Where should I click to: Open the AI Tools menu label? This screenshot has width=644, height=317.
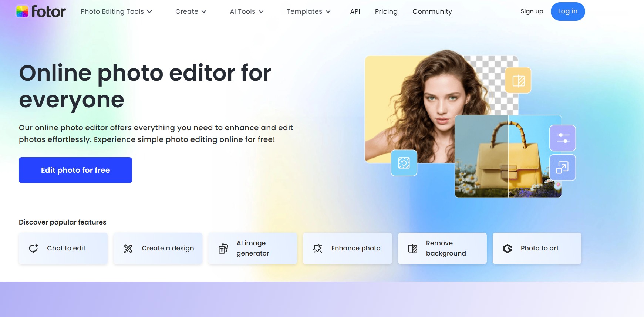point(243,11)
